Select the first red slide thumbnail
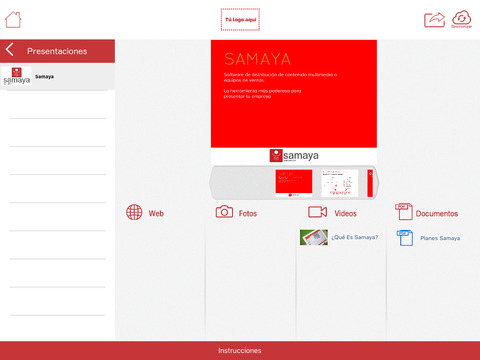The height and width of the screenshot is (360, 480). click(294, 183)
